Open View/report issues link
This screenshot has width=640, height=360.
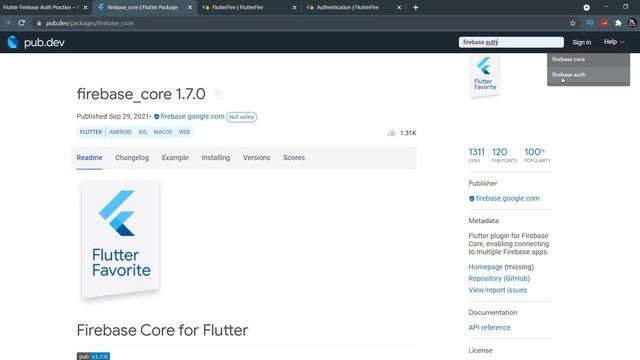tap(498, 290)
